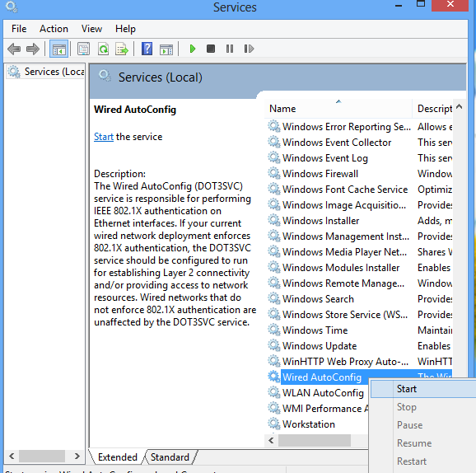
Task: Choose Start in the context menu
Action: (x=423, y=389)
